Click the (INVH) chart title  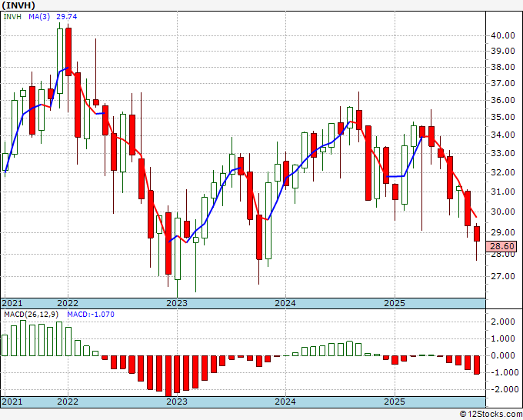pos(18,5)
